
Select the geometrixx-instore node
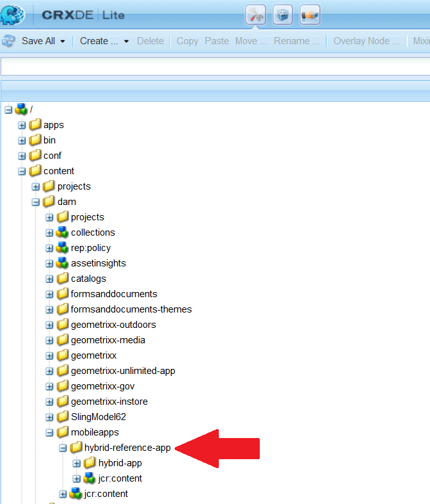[109, 402]
